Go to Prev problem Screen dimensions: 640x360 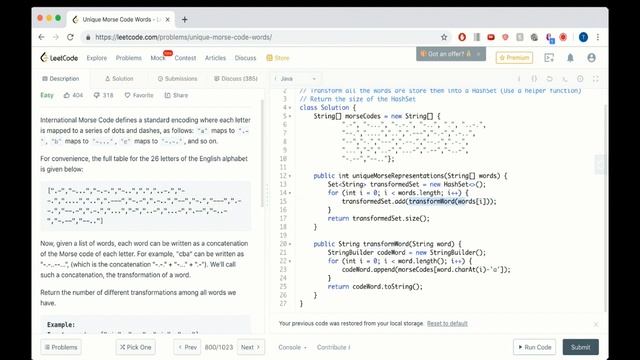[187, 347]
